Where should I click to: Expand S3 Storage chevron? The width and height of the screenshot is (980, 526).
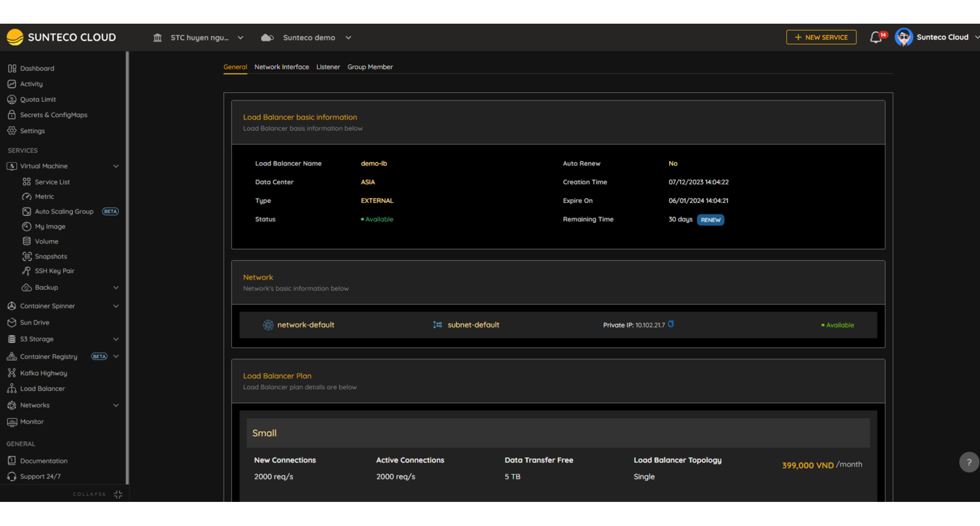[x=116, y=339]
